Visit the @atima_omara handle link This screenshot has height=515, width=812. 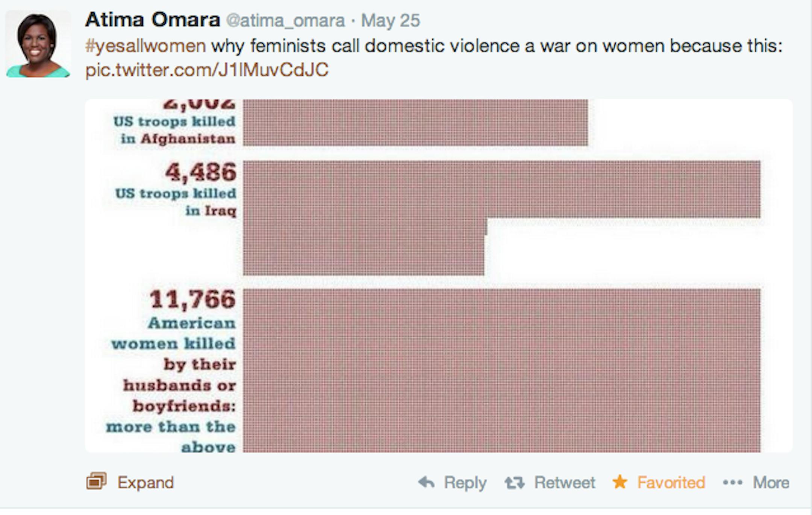pyautogui.click(x=285, y=21)
